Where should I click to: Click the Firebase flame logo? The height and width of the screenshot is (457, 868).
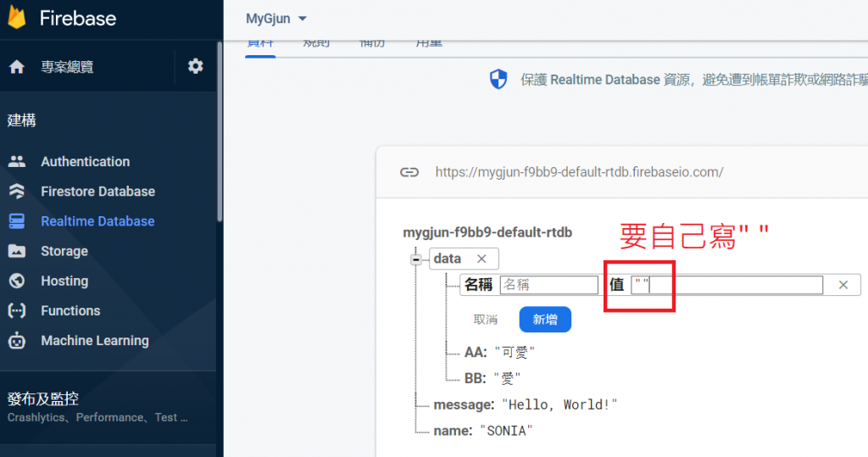[x=17, y=17]
